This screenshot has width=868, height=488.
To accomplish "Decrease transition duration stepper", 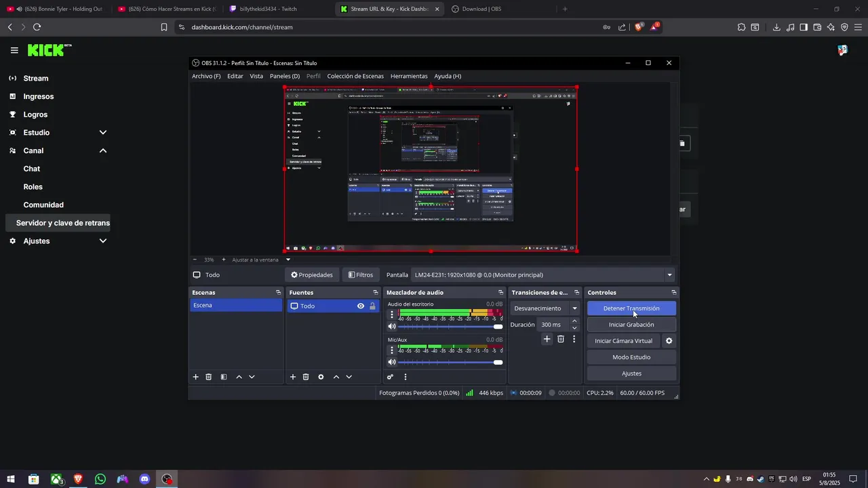I will 574,328.
